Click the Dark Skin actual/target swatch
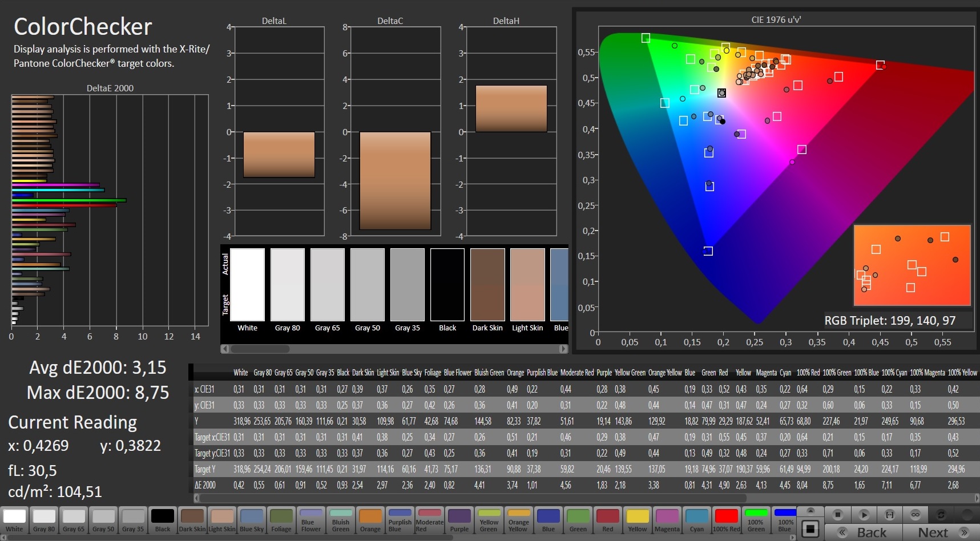Image resolution: width=980 pixels, height=541 pixels. tap(487, 285)
